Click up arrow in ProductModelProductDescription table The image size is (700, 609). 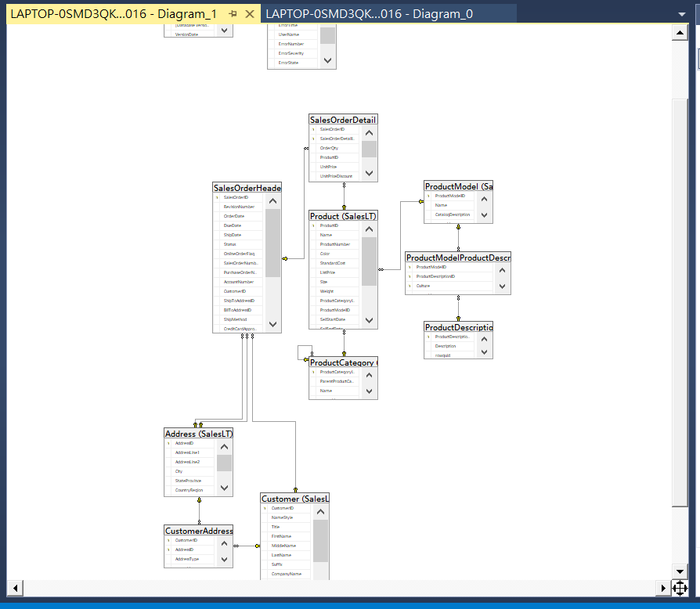coord(502,270)
